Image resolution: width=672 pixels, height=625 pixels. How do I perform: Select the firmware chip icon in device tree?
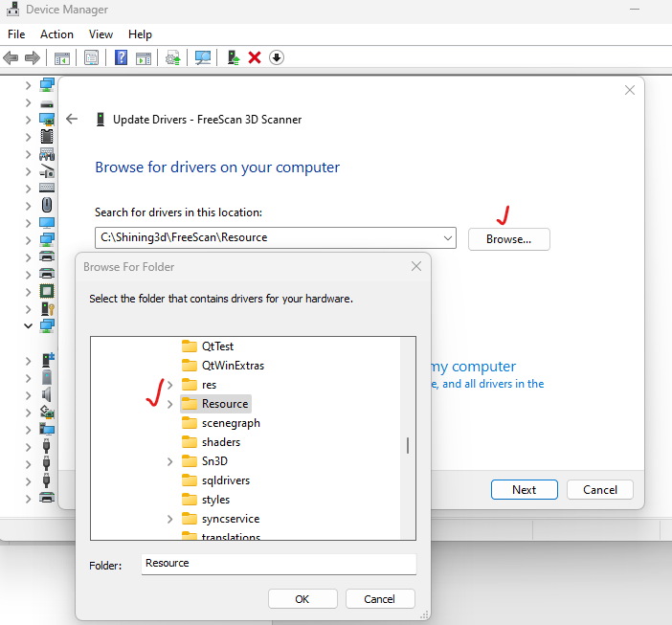click(47, 137)
